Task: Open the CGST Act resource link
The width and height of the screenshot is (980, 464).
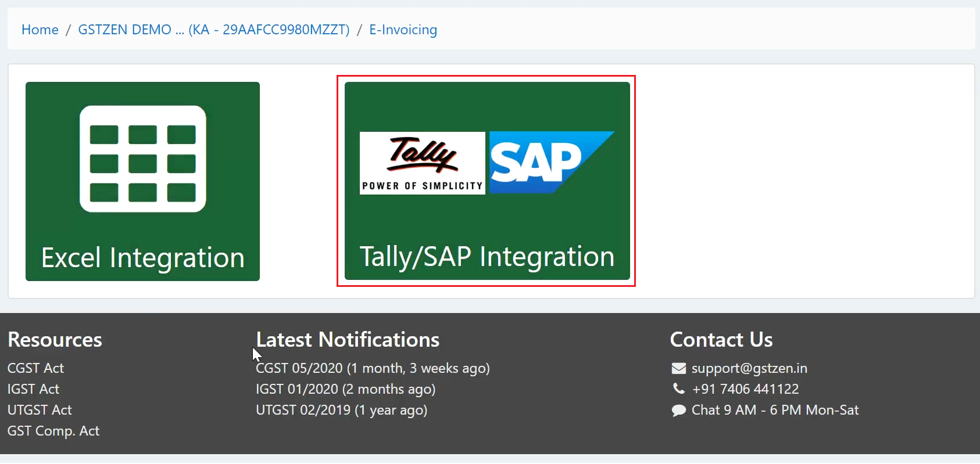Action: [x=36, y=368]
